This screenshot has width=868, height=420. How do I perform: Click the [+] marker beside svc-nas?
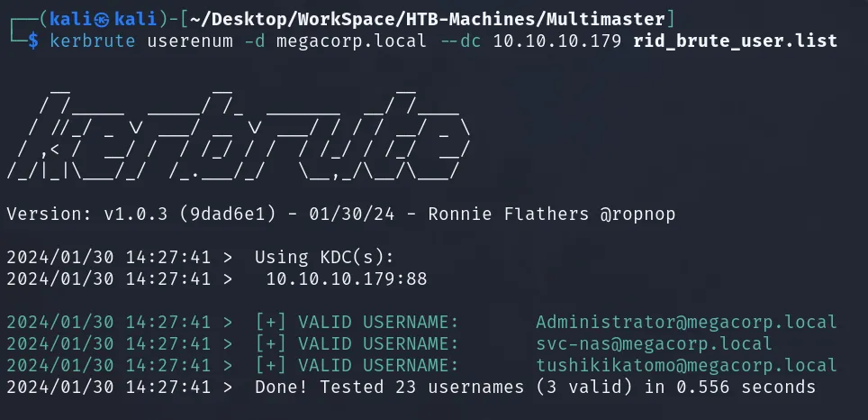point(271,343)
